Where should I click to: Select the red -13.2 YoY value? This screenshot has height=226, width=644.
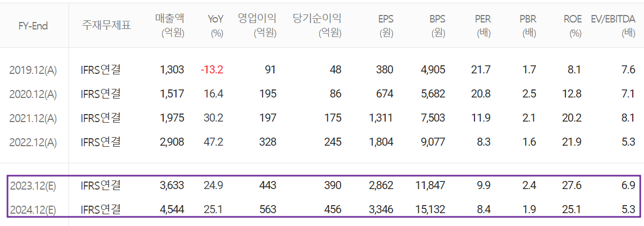coord(212,70)
